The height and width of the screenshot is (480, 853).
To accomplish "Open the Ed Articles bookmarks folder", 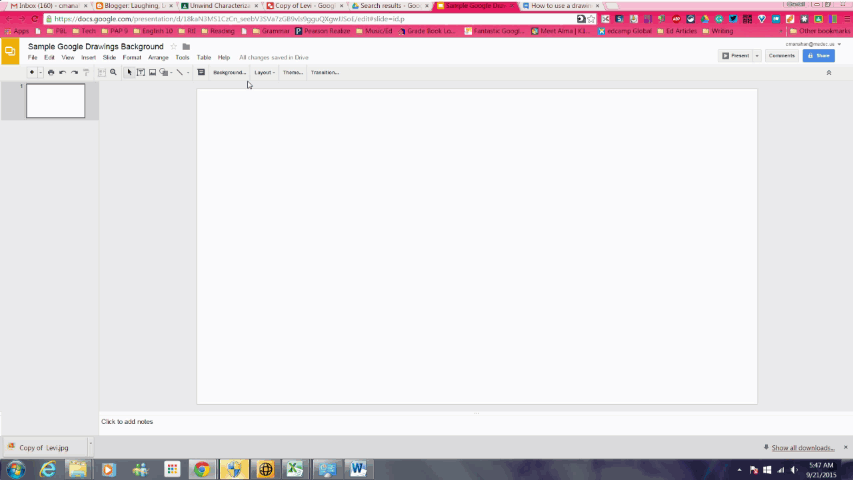I will (x=677, y=32).
